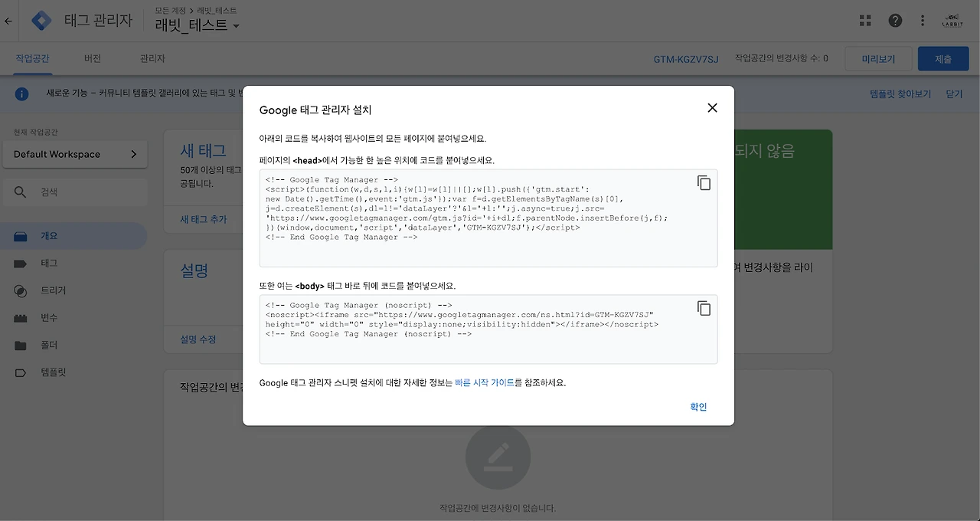
Task: Open the 템플릿 menu item
Action: pyautogui.click(x=54, y=373)
